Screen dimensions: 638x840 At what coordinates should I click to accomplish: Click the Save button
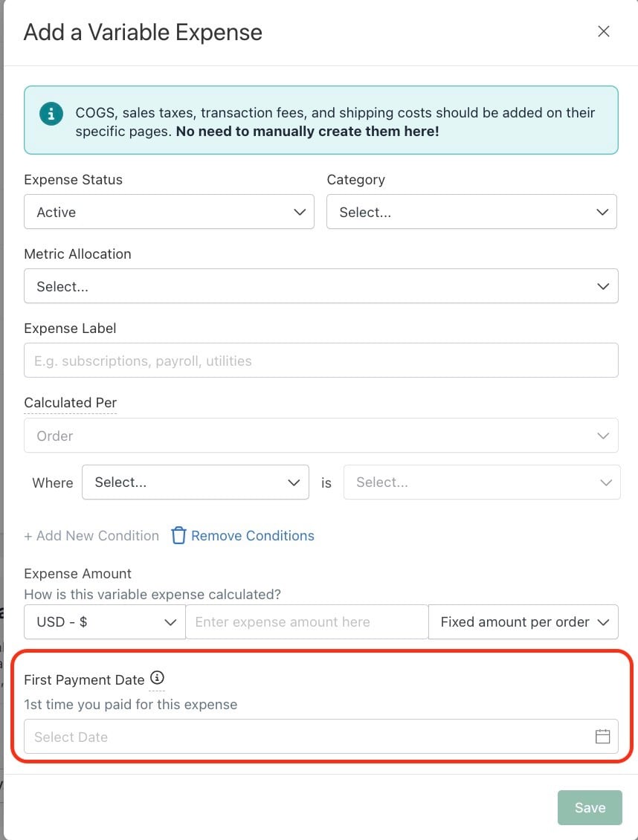(x=590, y=807)
